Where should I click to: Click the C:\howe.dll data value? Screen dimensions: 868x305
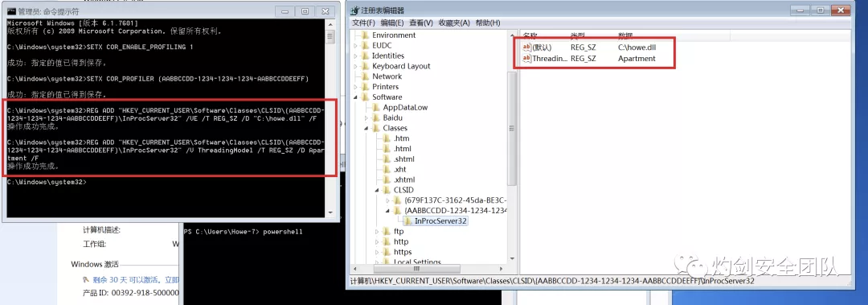click(x=637, y=47)
